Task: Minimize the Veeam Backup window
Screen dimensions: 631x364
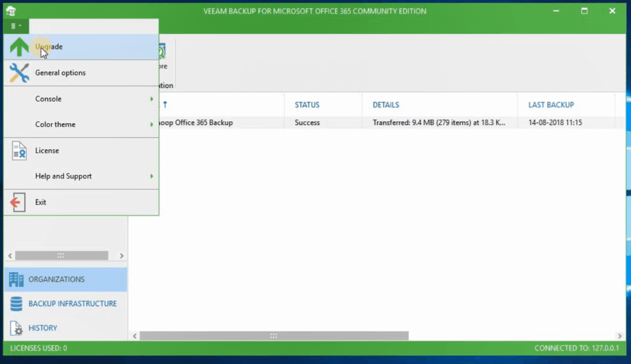Action: [x=556, y=11]
